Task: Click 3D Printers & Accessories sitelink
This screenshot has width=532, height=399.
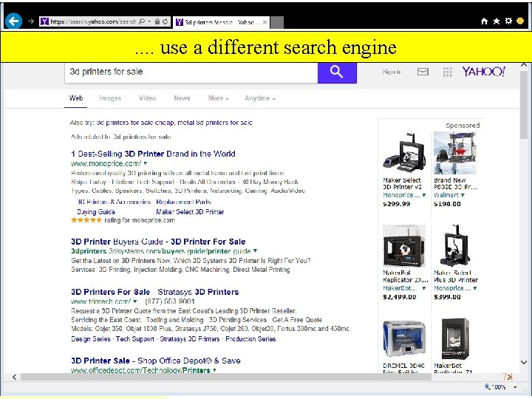Action: (x=114, y=202)
